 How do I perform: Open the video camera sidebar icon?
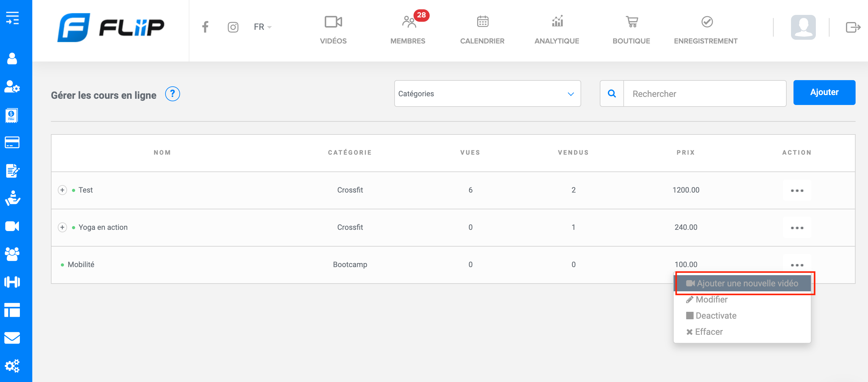point(12,226)
